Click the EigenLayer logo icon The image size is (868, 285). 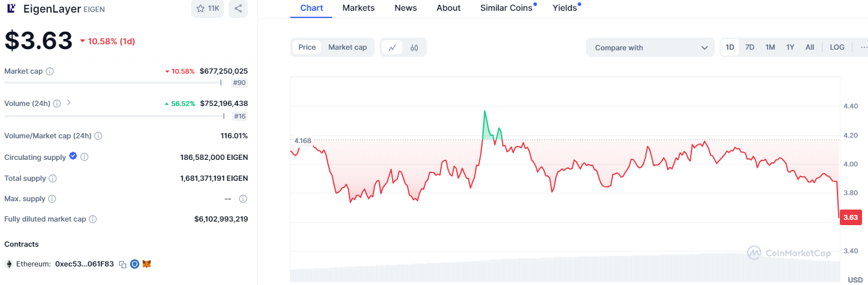pos(11,8)
